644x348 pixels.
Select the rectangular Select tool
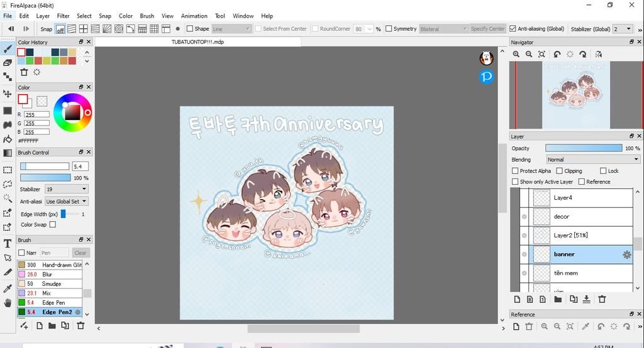tap(8, 170)
